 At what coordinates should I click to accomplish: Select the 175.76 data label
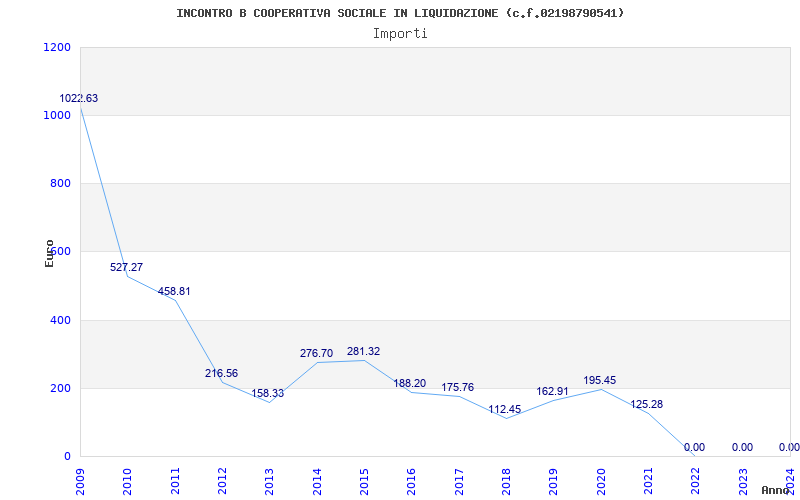458,388
